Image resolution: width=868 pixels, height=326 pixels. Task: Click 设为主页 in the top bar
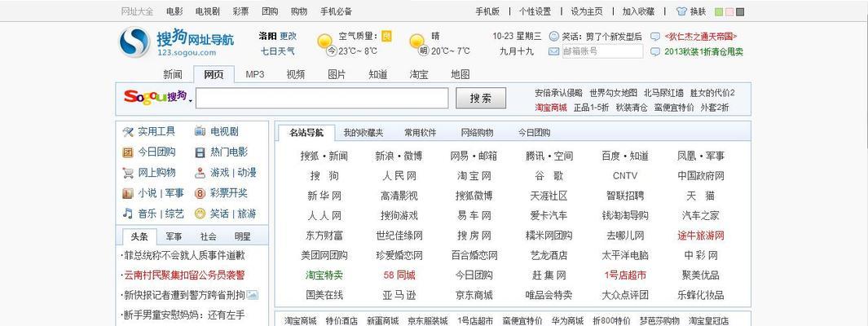[x=587, y=11]
